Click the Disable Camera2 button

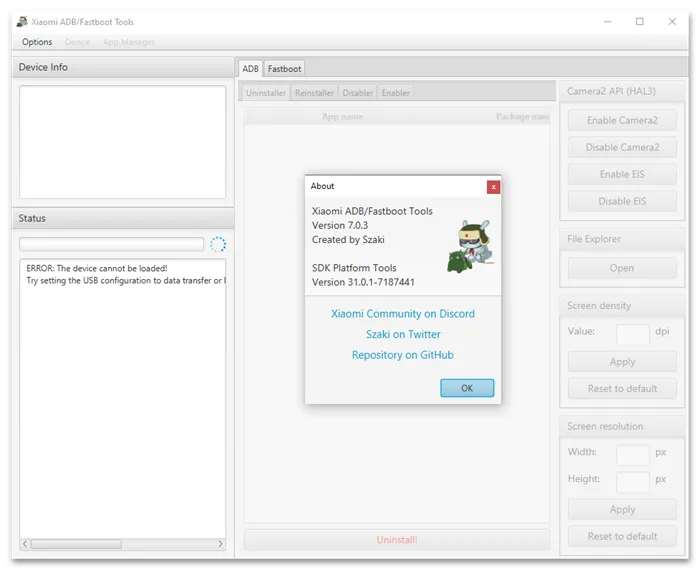[x=622, y=147]
